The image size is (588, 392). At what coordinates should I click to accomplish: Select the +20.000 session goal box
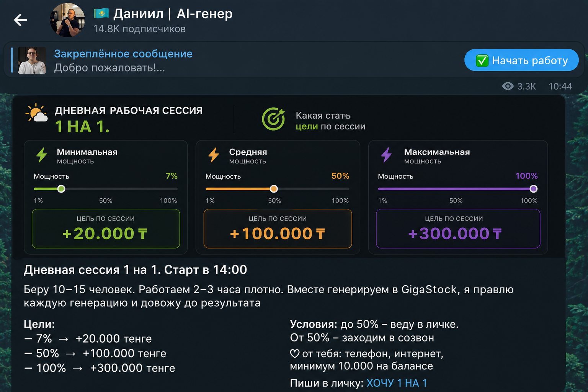(106, 229)
